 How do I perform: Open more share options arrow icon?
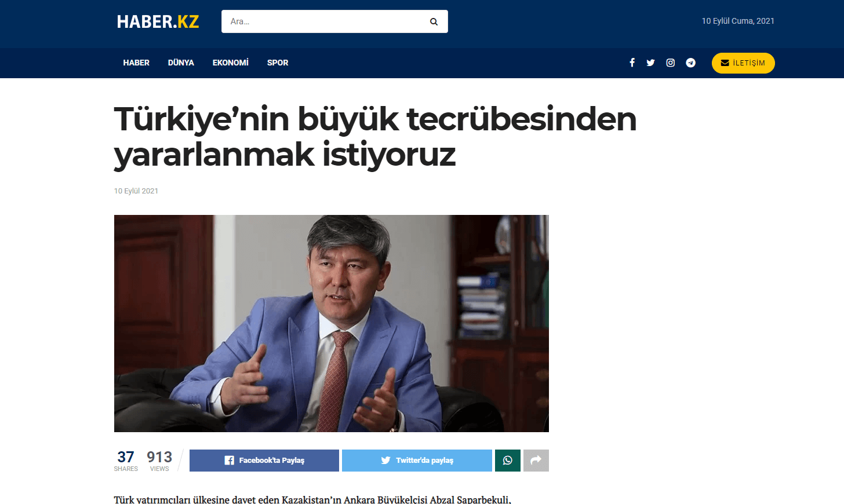536,461
